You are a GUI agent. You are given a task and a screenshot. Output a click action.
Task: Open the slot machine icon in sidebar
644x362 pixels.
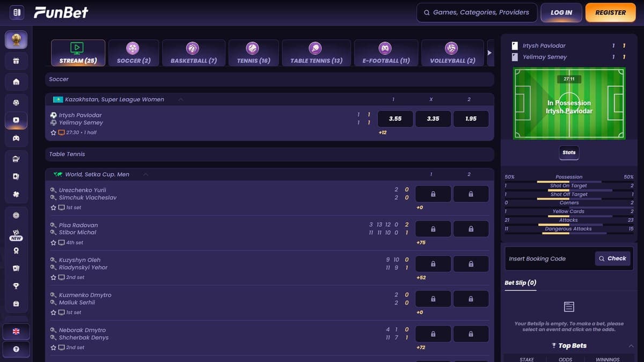pyautogui.click(x=16, y=159)
